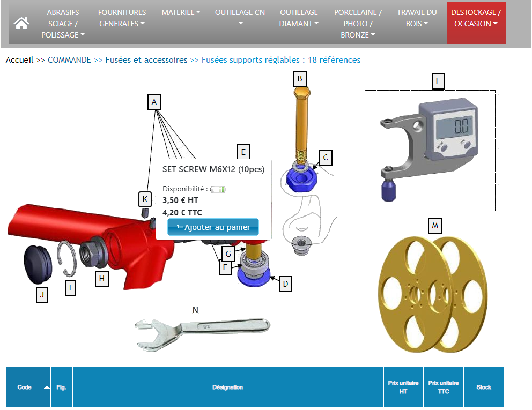Click part label I by the circlip
This screenshot has height=410, width=532.
pyautogui.click(x=69, y=288)
